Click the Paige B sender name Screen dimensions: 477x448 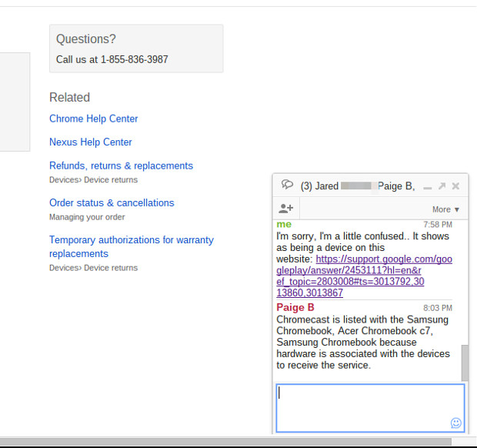click(295, 308)
